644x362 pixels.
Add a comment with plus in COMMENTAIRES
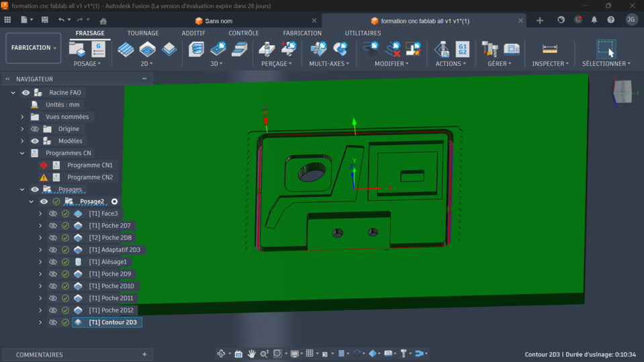click(144, 354)
